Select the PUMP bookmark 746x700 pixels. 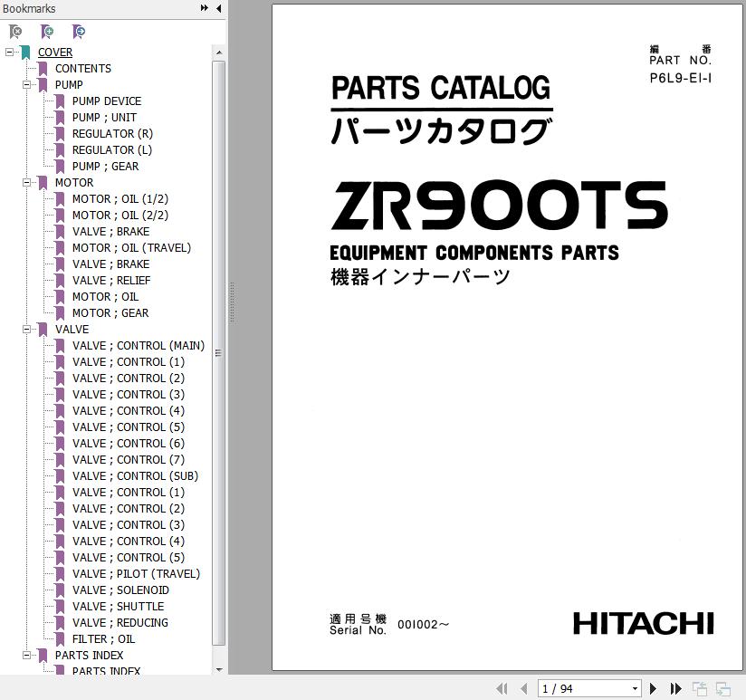click(x=69, y=85)
